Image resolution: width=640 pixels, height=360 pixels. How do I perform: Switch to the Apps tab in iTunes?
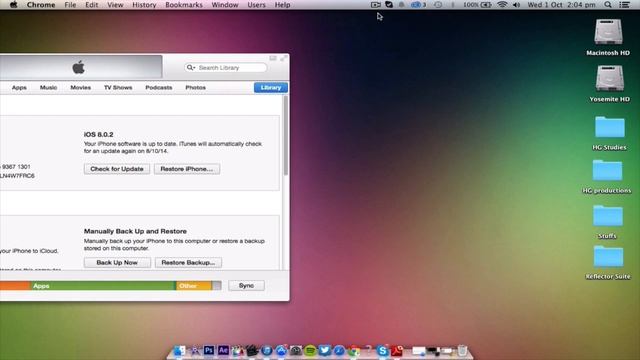coord(19,88)
